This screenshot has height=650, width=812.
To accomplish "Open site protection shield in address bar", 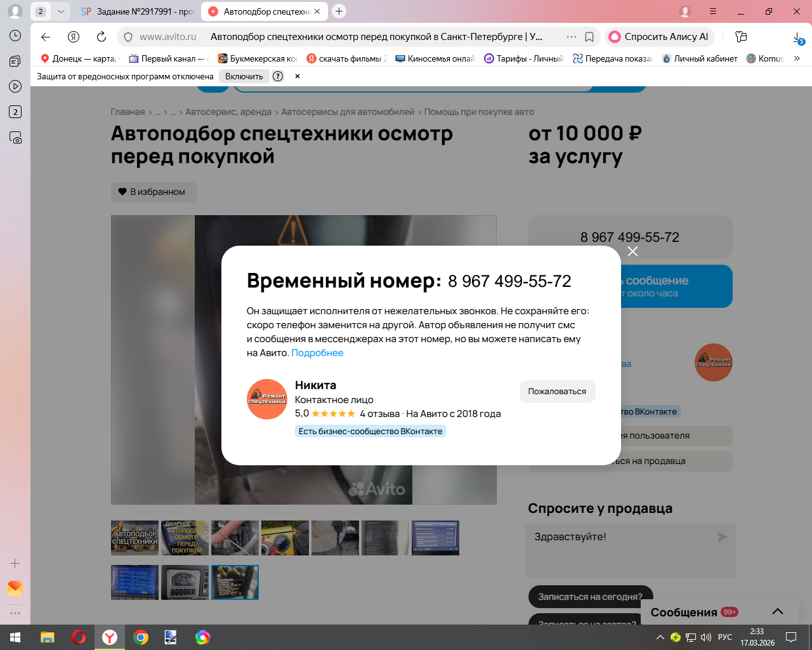I will click(128, 37).
